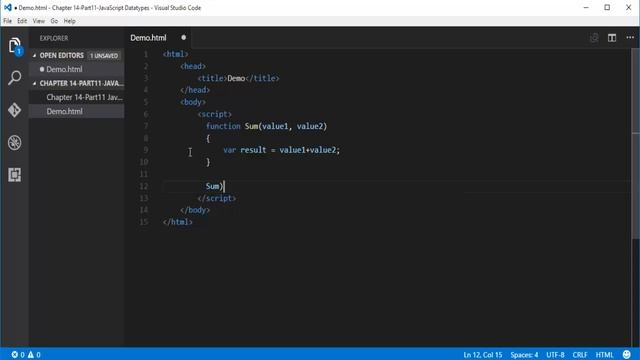The width and height of the screenshot is (640, 360).
Task: Open the editor More Actions ellipsis menu
Action: point(630,38)
